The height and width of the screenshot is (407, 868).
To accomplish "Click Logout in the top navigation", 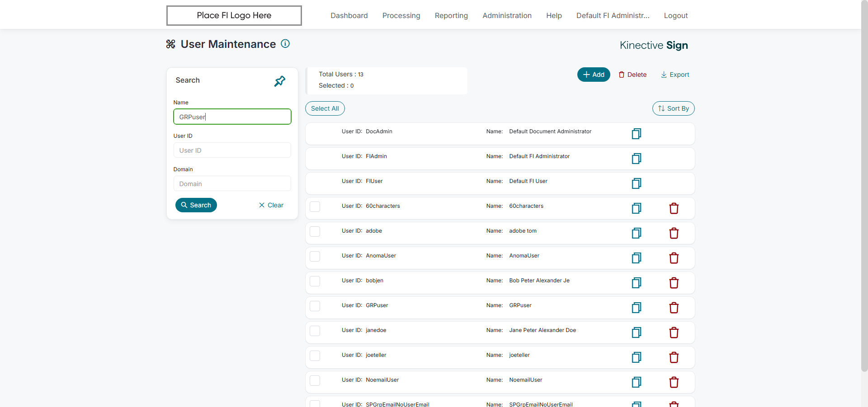I will [676, 15].
